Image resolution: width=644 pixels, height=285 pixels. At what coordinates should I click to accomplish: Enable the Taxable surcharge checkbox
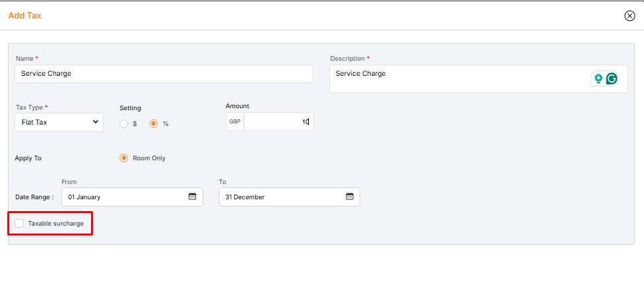(x=19, y=224)
